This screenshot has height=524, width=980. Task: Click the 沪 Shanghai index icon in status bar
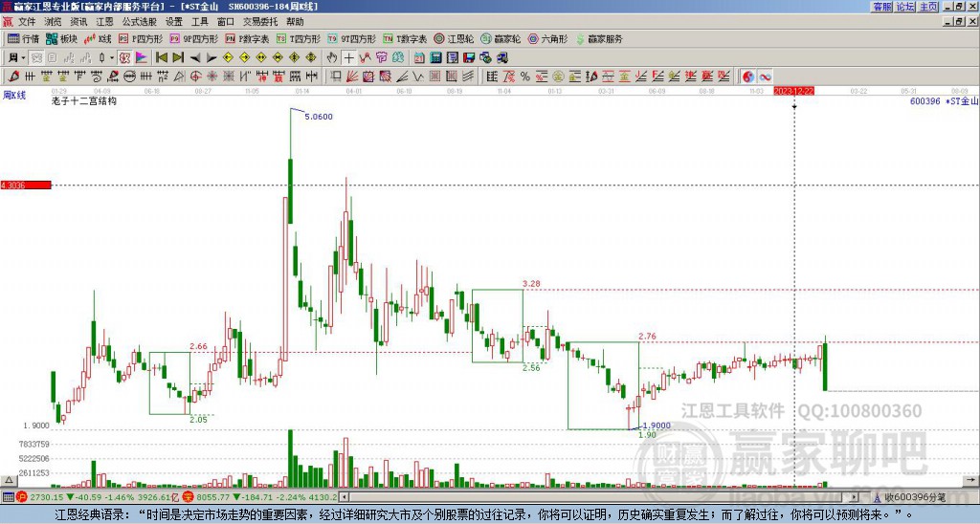(x=21, y=497)
